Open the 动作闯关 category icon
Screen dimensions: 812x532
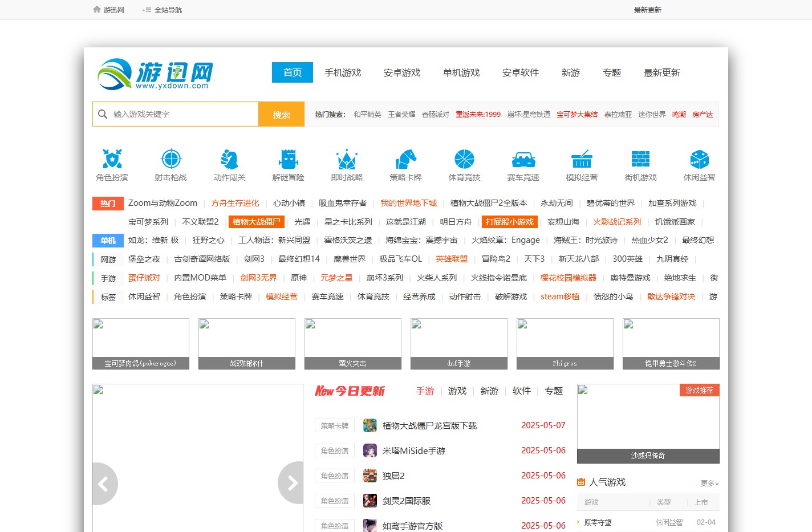230,159
